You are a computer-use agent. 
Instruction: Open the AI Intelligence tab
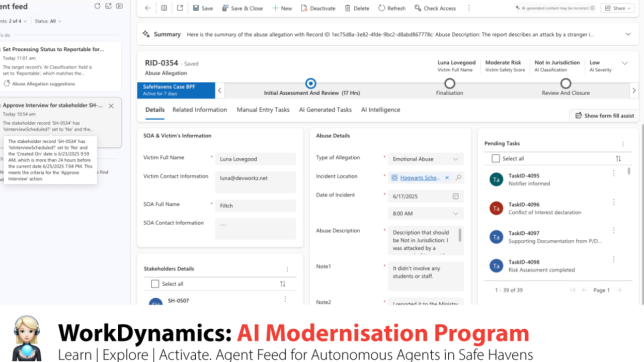pyautogui.click(x=380, y=110)
